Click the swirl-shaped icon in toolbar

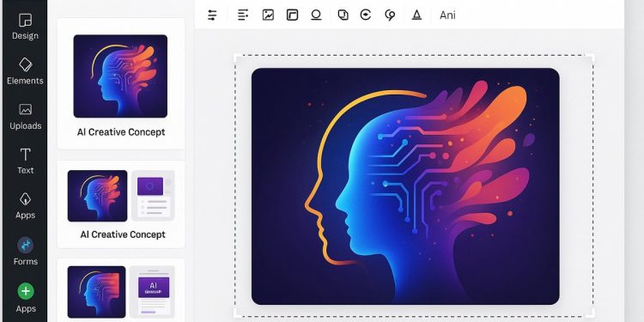pos(390,15)
